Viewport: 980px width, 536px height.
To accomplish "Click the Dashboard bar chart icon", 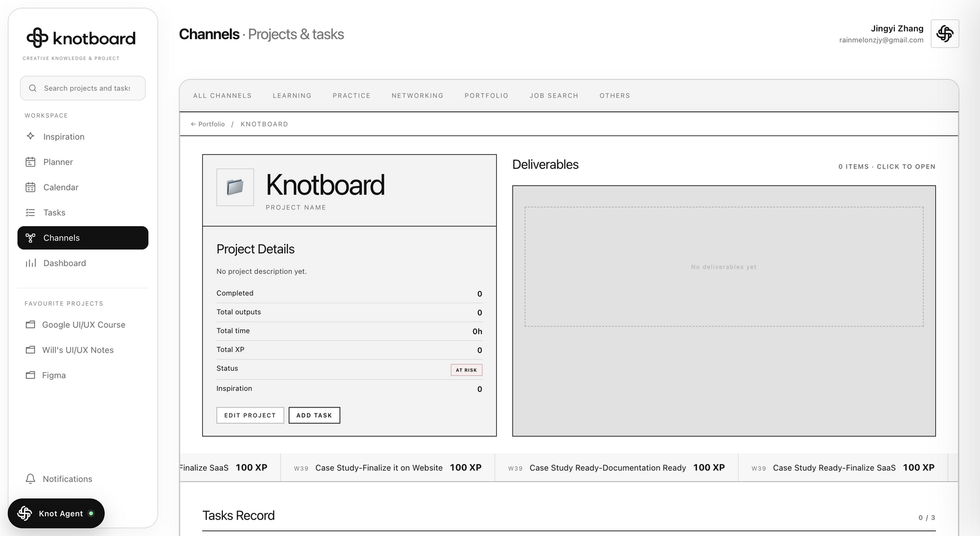I will (31, 263).
